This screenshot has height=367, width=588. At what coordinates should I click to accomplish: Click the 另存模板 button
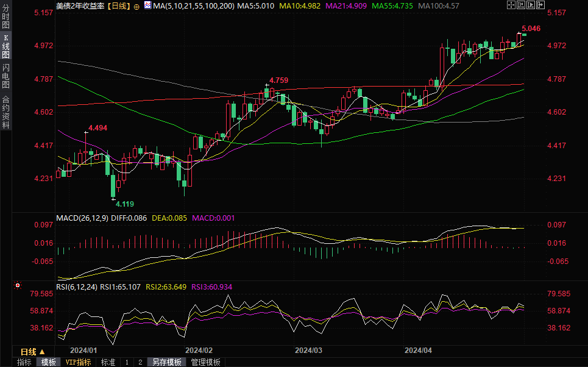[x=166, y=362]
